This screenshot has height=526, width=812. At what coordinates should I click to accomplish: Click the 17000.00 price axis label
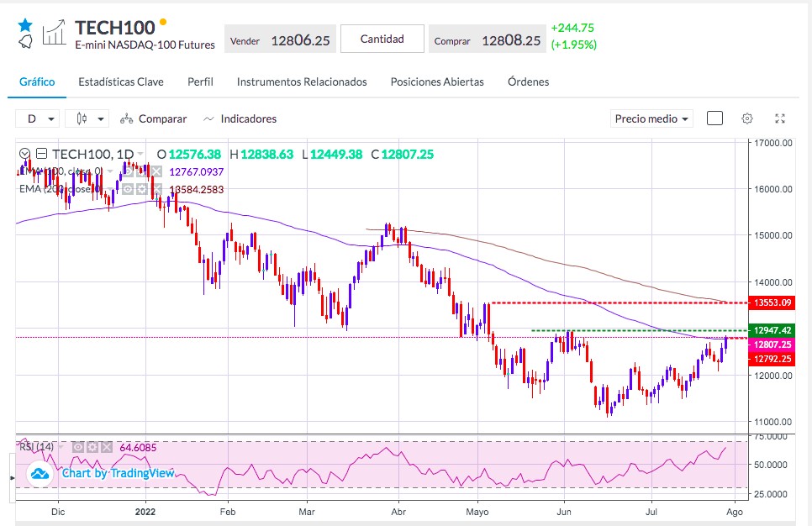[x=773, y=143]
